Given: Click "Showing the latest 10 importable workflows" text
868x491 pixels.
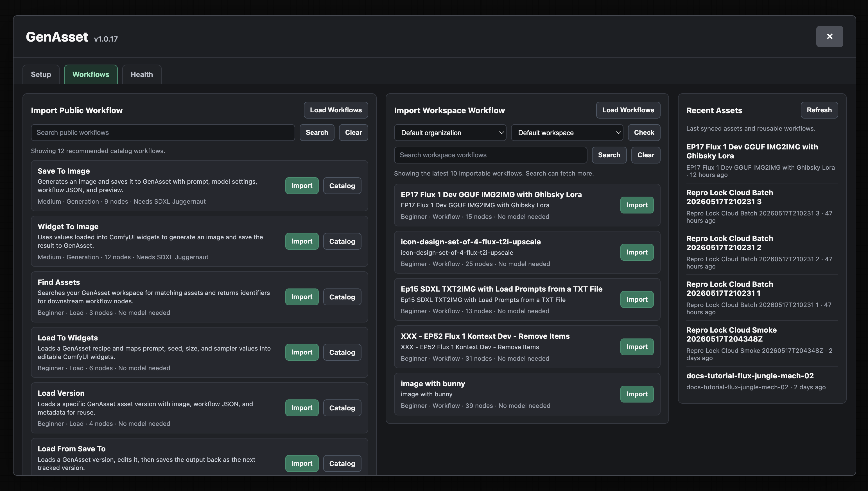Looking at the screenshot, I should [494, 174].
